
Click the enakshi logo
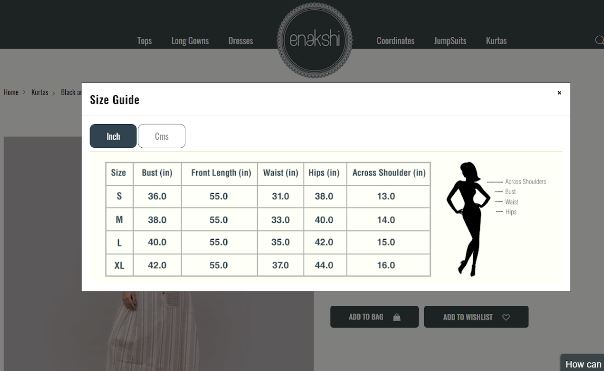tap(315, 40)
